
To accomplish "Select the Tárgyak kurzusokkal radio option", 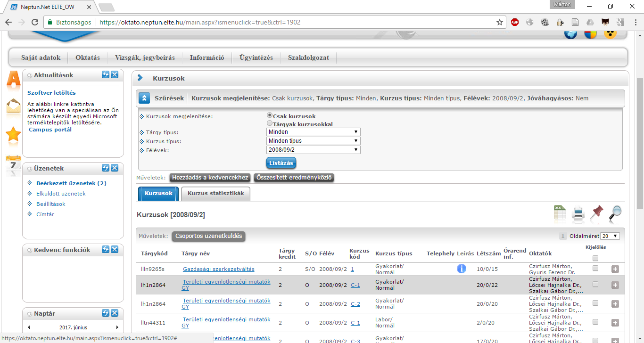I will click(x=270, y=123).
